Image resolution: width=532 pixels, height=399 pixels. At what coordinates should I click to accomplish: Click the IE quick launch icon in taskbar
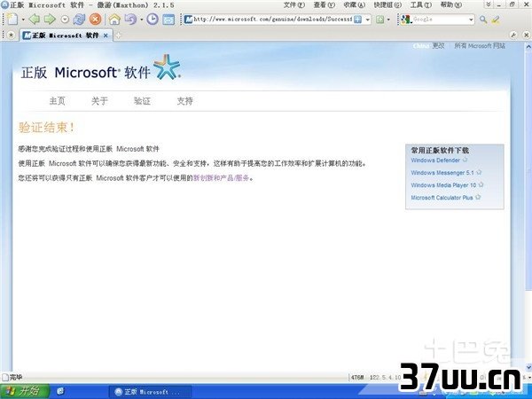pos(60,391)
